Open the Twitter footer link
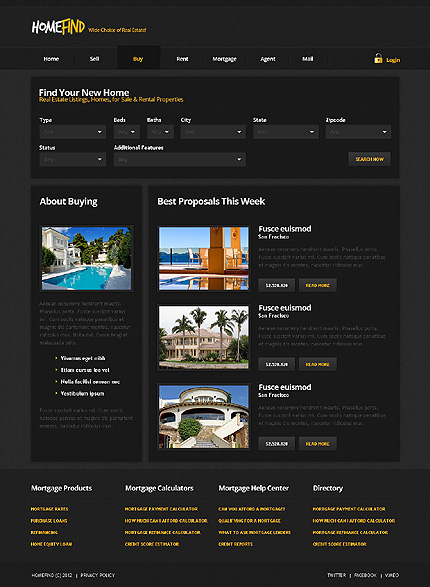This screenshot has width=430, height=587. [x=336, y=575]
